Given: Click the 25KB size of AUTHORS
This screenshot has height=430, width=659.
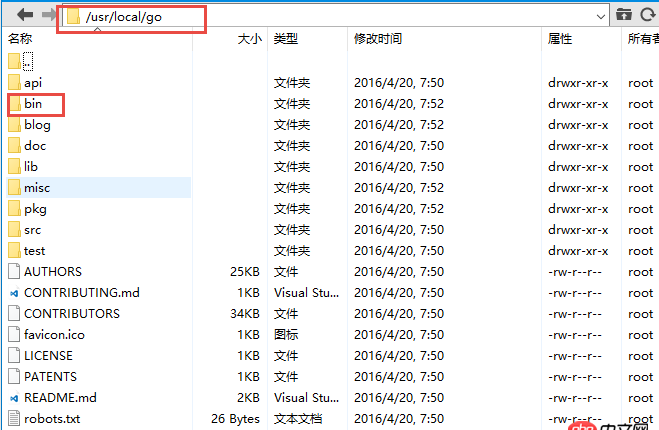Looking at the screenshot, I should coord(245,272).
